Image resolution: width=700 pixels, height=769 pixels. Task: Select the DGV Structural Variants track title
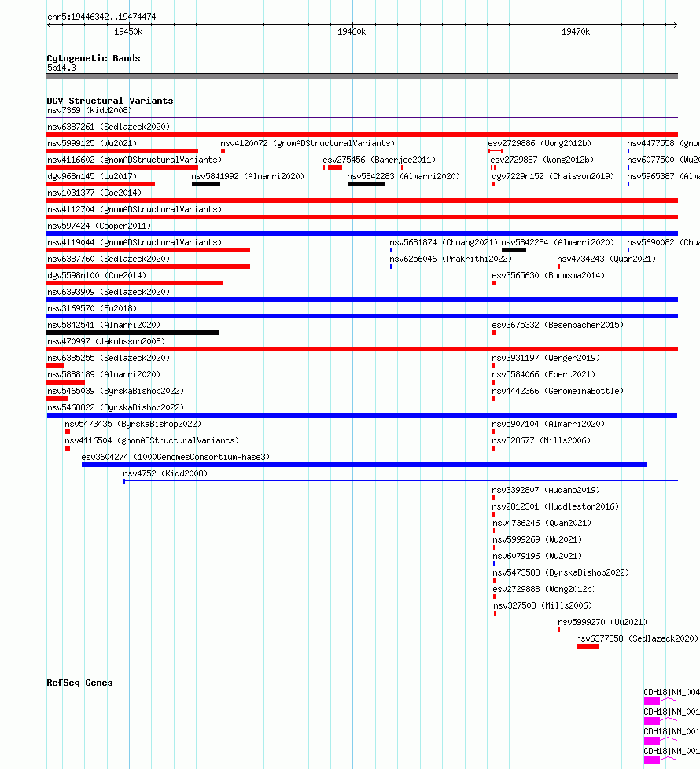pos(110,101)
